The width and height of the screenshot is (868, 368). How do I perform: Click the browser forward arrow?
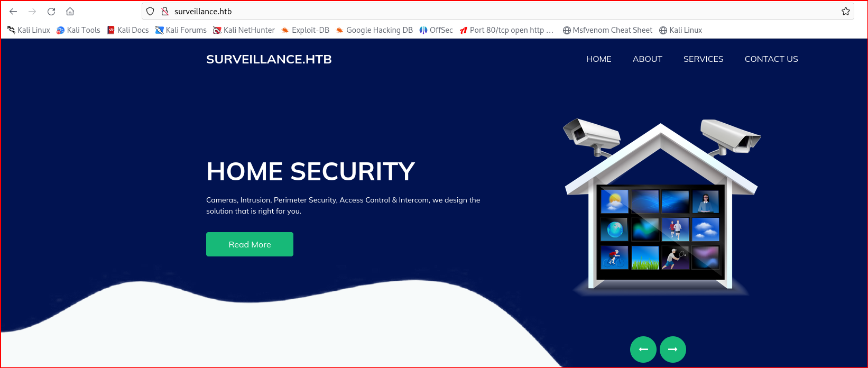tap(32, 11)
